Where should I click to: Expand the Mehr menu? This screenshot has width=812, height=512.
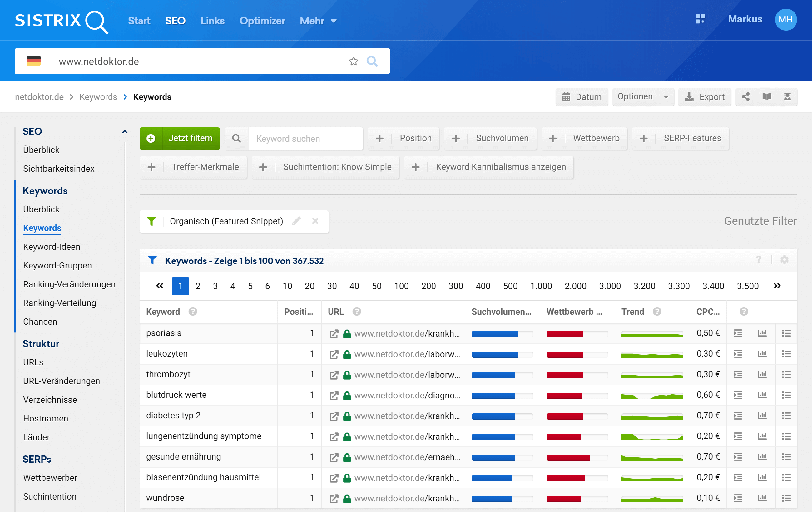coord(318,21)
